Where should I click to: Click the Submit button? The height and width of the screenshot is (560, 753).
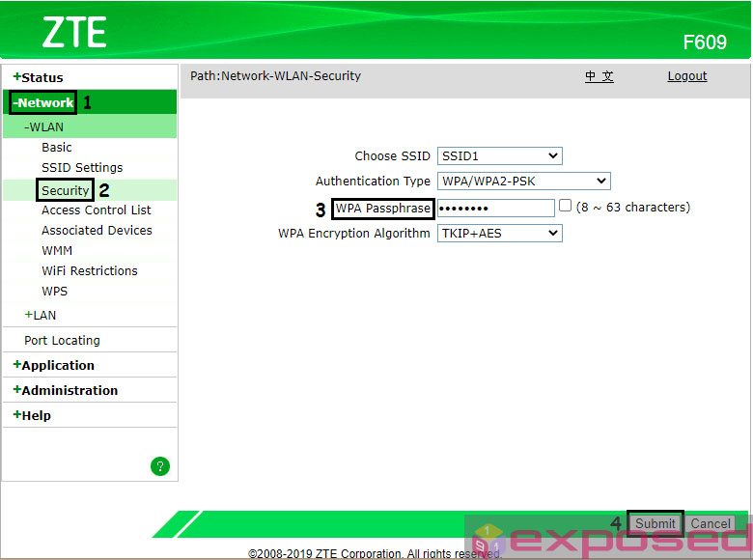tap(655, 523)
